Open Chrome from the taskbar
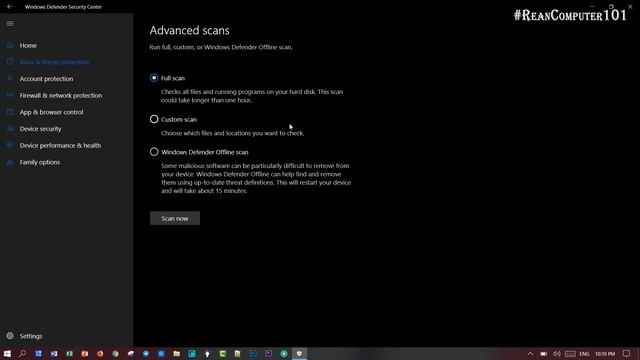This screenshot has width=640, height=360. pos(116,353)
